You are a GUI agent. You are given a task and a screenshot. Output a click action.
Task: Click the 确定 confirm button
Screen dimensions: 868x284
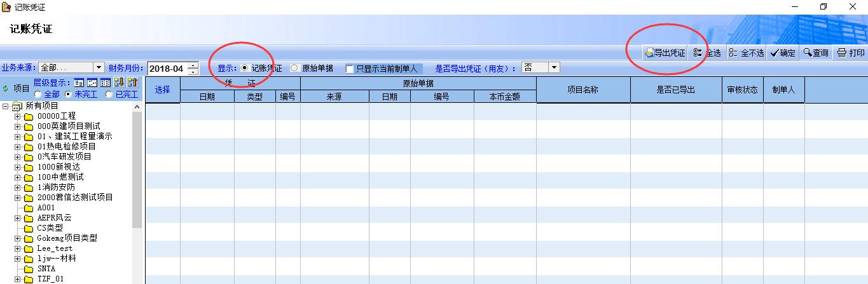pos(782,53)
